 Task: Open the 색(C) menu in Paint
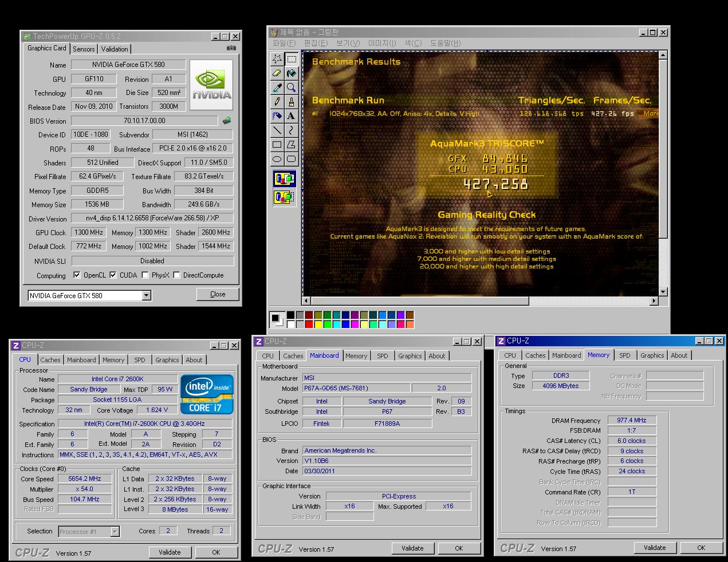click(413, 43)
